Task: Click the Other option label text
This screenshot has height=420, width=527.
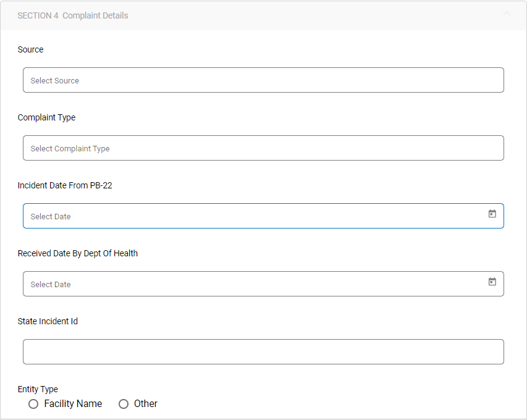Action: pos(146,404)
